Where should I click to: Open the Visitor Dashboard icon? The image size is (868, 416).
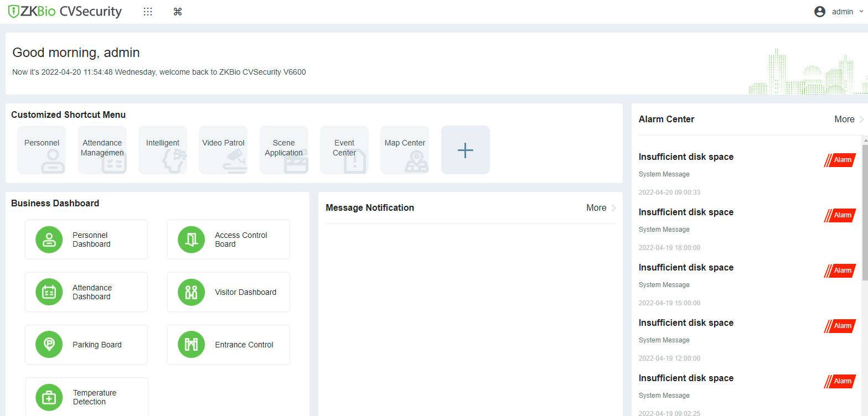(192, 292)
